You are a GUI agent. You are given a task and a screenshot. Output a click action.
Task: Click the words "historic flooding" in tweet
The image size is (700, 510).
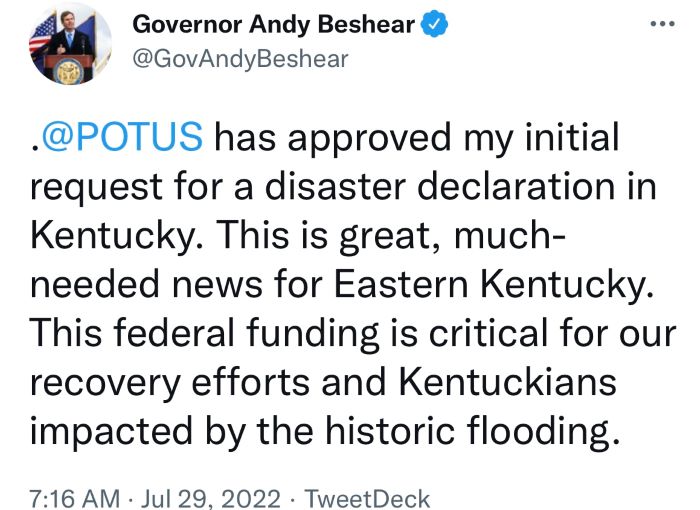coord(472,431)
